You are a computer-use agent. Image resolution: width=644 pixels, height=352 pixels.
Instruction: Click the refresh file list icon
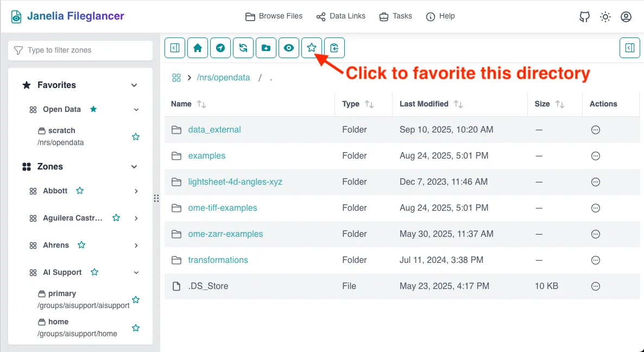point(243,48)
